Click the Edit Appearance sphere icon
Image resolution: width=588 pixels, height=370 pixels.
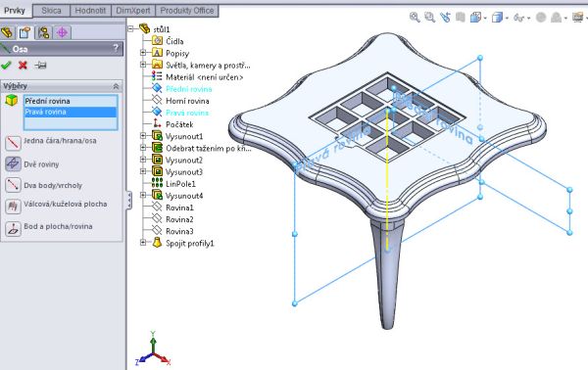(540, 18)
